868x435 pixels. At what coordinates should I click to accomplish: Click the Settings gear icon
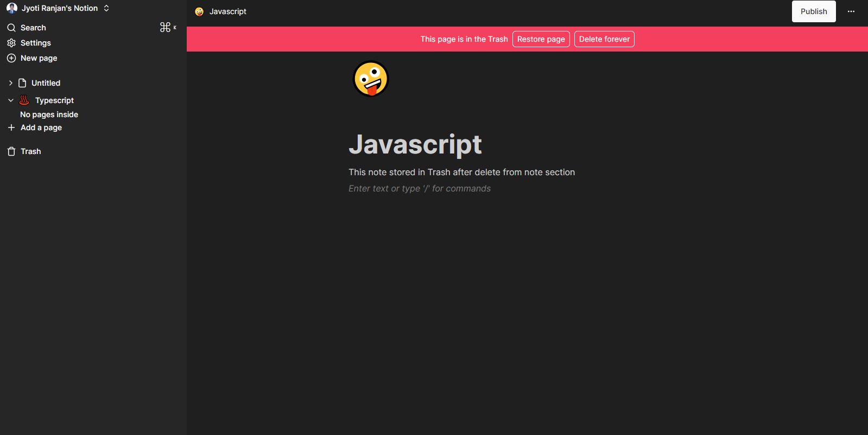click(11, 43)
